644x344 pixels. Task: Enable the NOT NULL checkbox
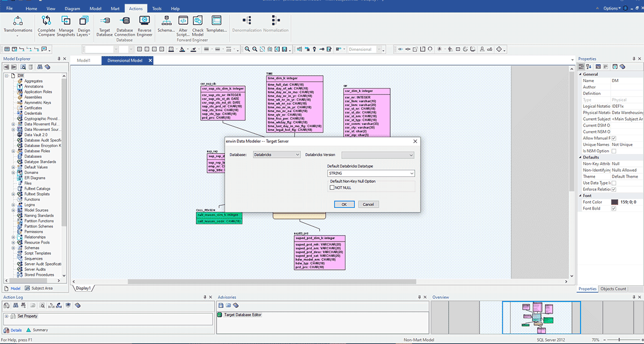[x=332, y=188]
